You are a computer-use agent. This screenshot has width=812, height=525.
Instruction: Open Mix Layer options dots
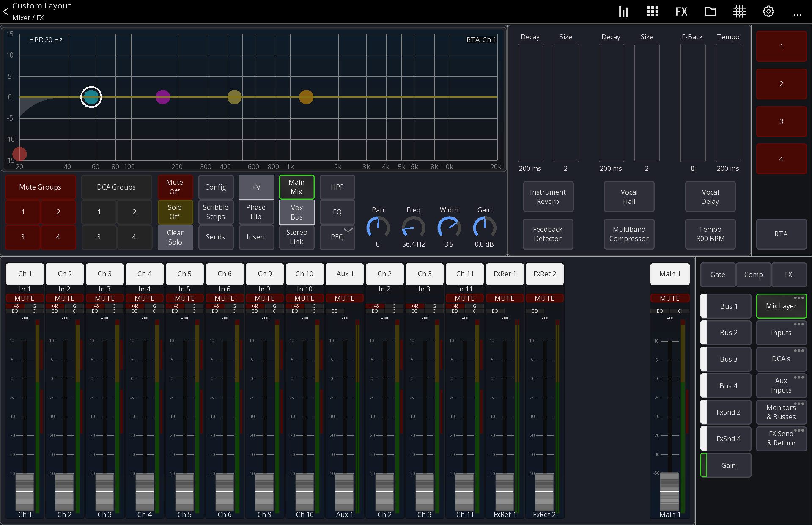(x=799, y=298)
